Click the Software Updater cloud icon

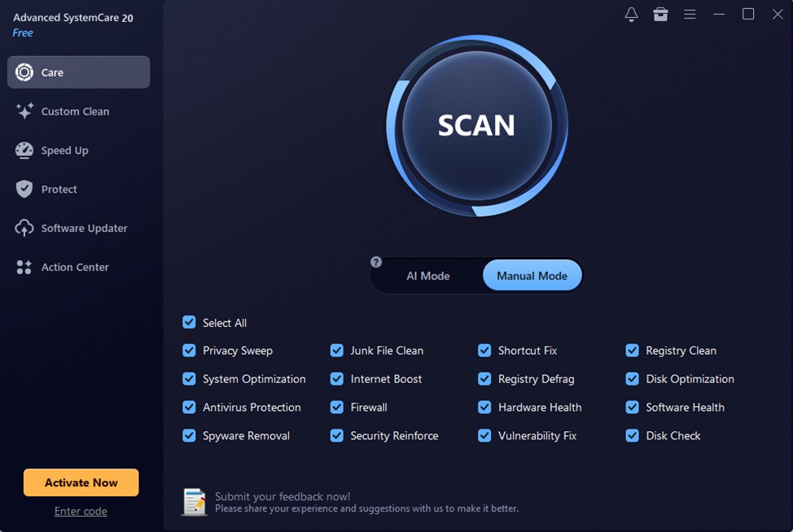24,228
